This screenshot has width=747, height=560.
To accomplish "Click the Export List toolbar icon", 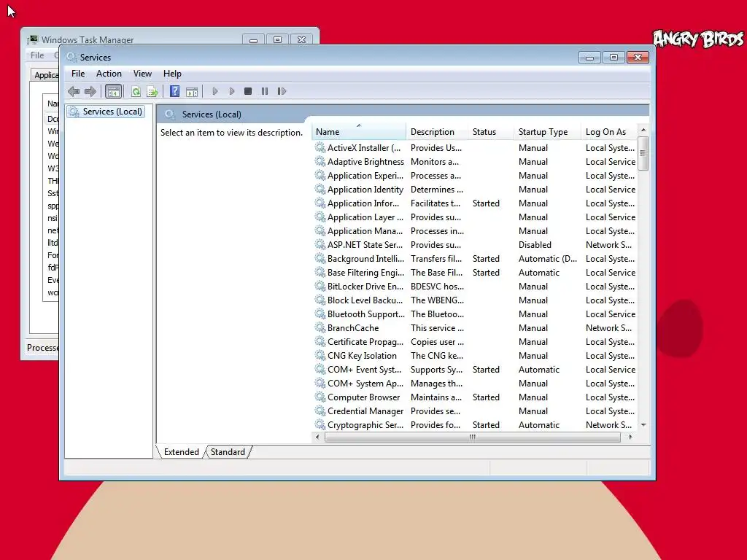I will coord(152,91).
